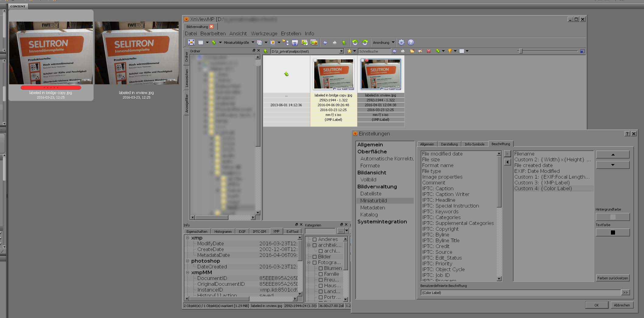Open settings via the gear icon
The height and width of the screenshot is (318, 644).
coord(401,43)
